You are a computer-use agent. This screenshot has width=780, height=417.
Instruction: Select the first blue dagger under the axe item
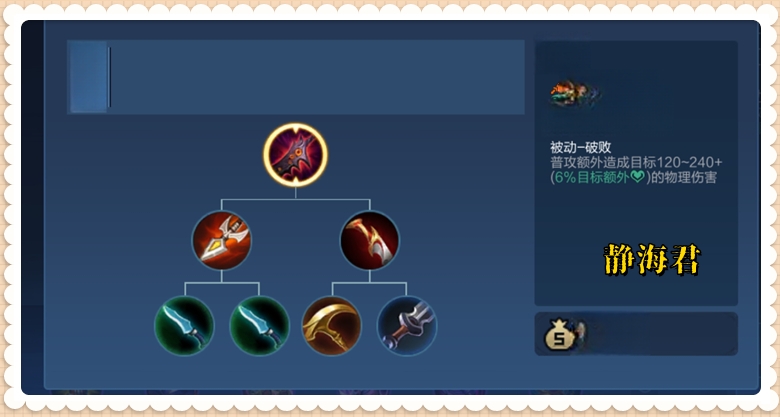click(185, 326)
